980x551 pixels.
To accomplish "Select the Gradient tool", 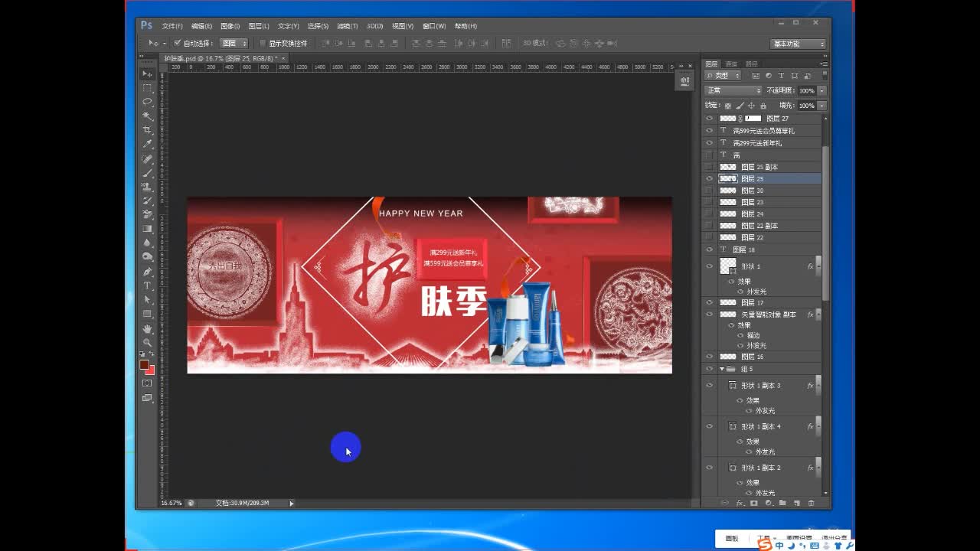I will pyautogui.click(x=147, y=229).
